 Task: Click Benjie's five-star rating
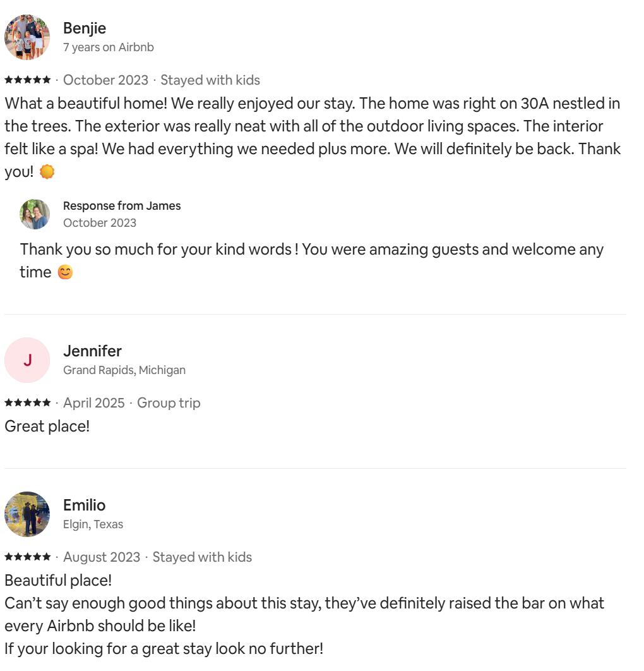27,80
